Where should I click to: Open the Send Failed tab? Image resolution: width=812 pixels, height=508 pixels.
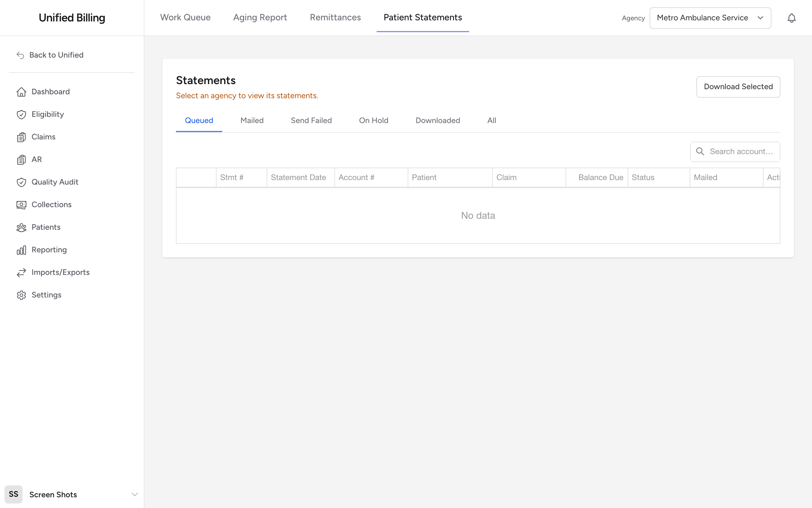click(311, 121)
